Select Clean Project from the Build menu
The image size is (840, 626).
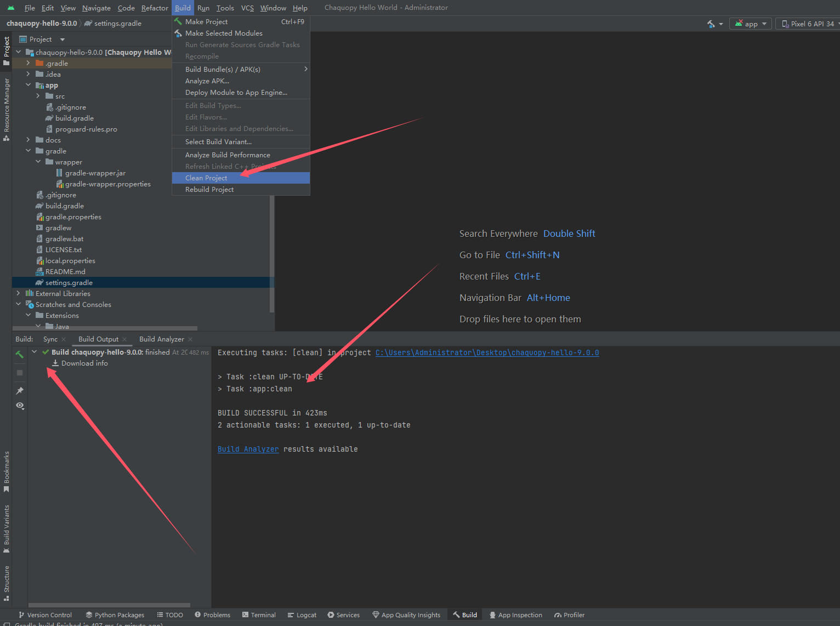(x=207, y=178)
